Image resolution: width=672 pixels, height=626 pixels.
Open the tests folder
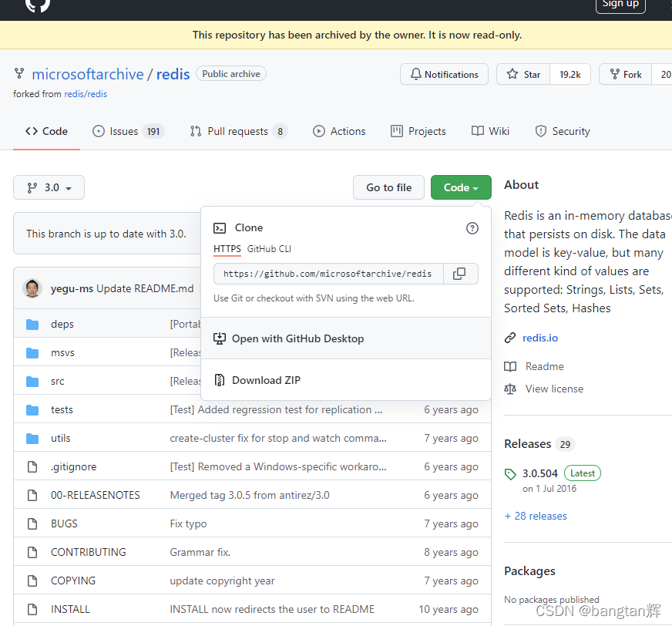pos(62,410)
